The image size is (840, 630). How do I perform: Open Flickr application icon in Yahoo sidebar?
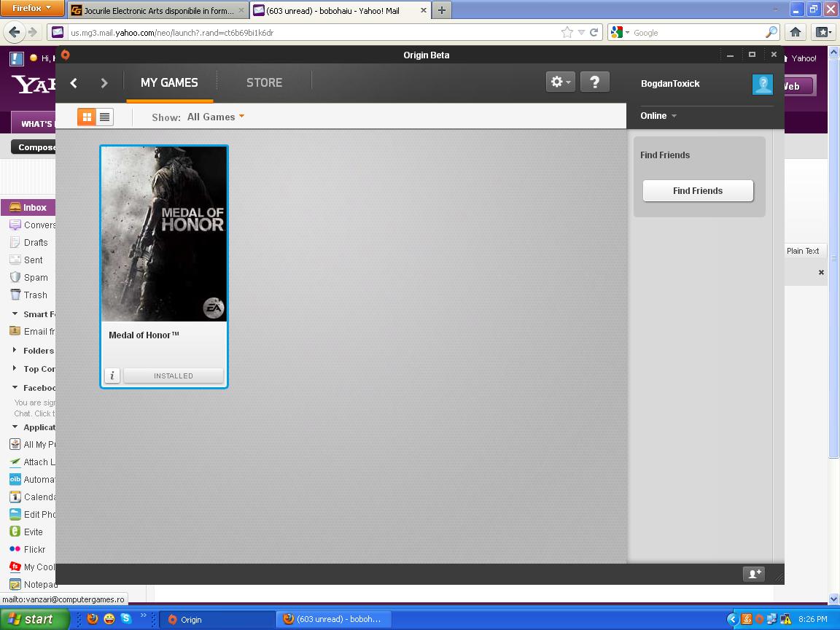(15, 549)
